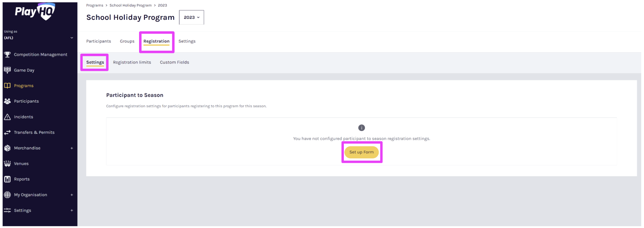Open Competition Management trophy icon

coord(7,55)
